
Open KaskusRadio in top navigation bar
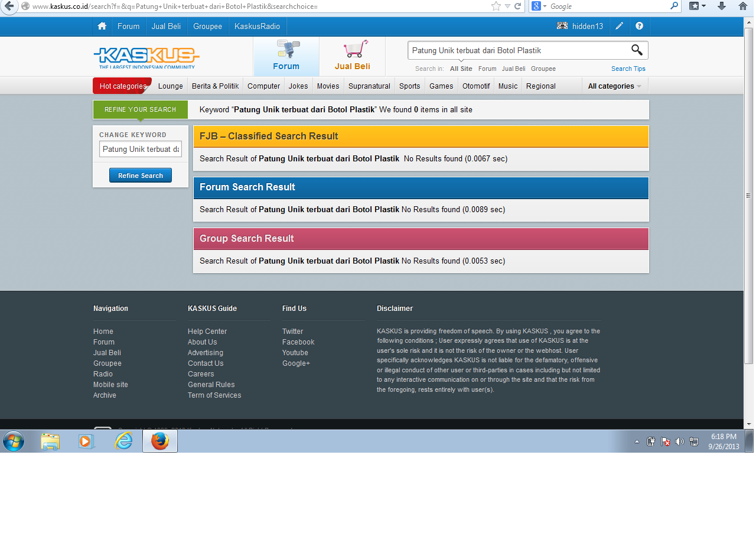(x=258, y=26)
